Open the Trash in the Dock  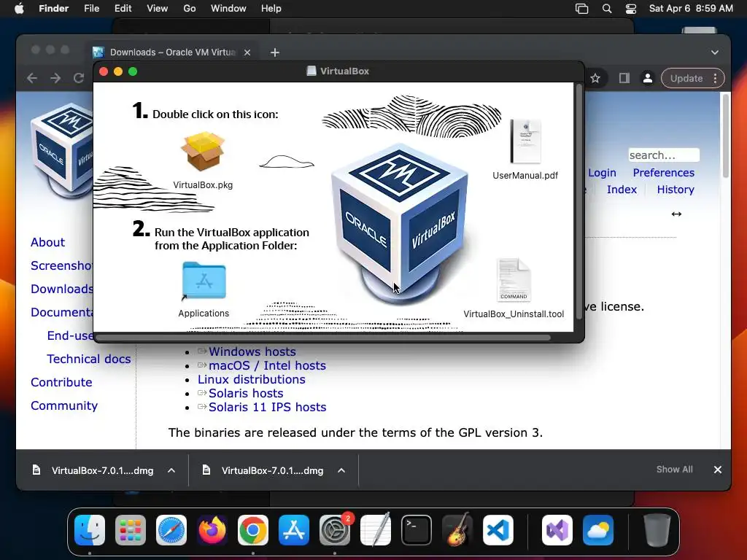[657, 530]
